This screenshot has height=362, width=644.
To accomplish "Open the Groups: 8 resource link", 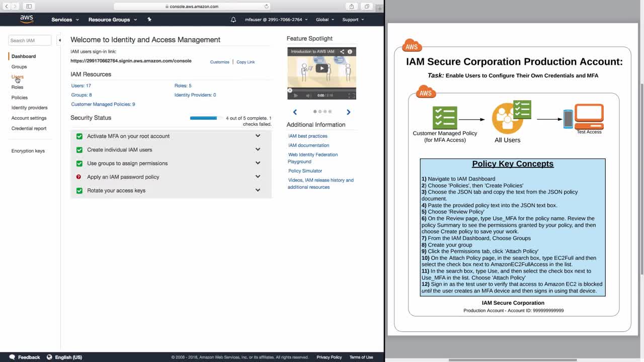I will [x=82, y=95].
